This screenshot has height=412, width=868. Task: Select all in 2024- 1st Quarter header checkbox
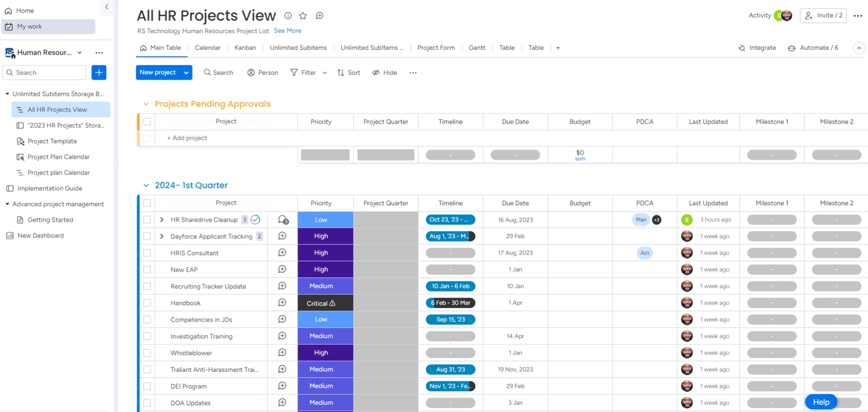pyautogui.click(x=147, y=203)
